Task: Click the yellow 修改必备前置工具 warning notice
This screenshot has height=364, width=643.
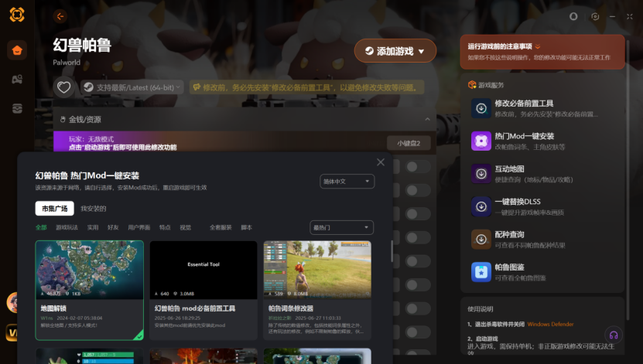Action: (x=306, y=87)
